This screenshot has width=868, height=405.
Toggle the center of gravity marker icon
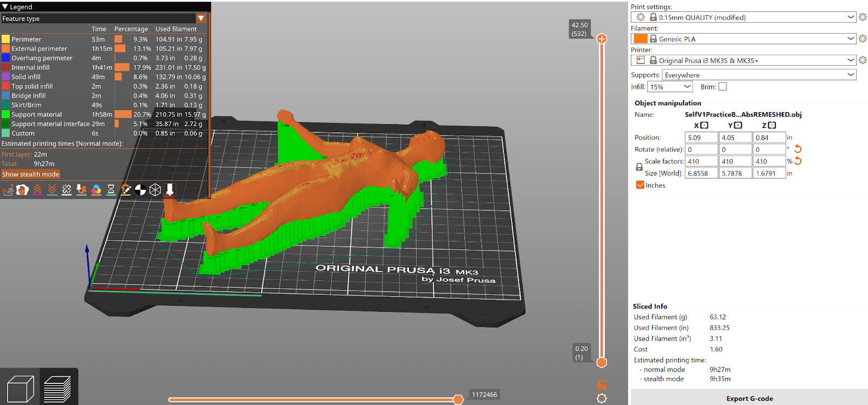pyautogui.click(x=141, y=190)
